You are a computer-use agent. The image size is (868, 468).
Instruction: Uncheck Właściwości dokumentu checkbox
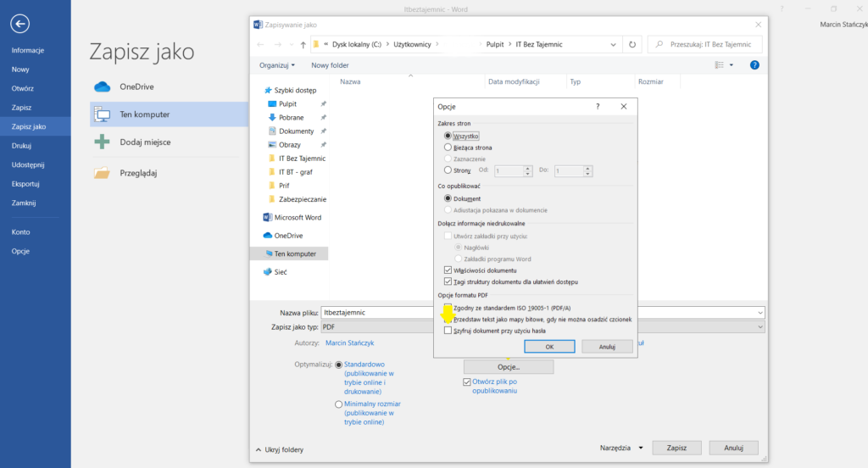pyautogui.click(x=448, y=270)
